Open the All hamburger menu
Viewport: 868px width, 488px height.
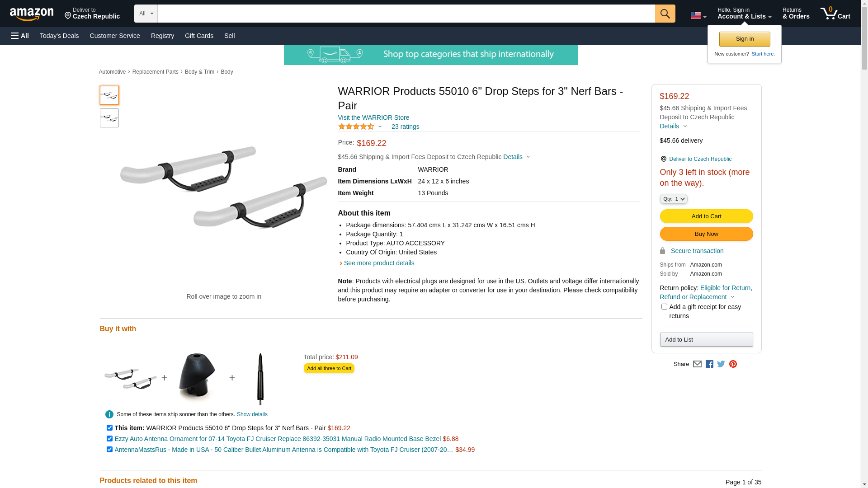click(20, 36)
